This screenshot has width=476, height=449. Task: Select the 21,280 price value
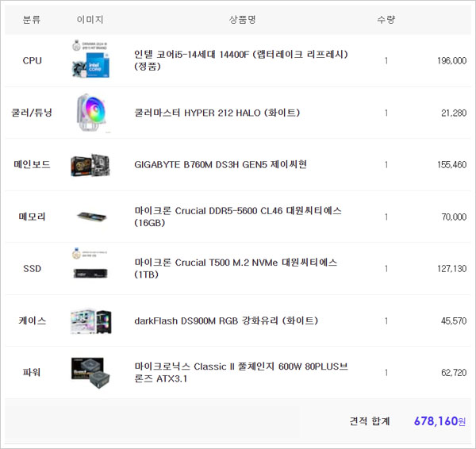(x=454, y=113)
